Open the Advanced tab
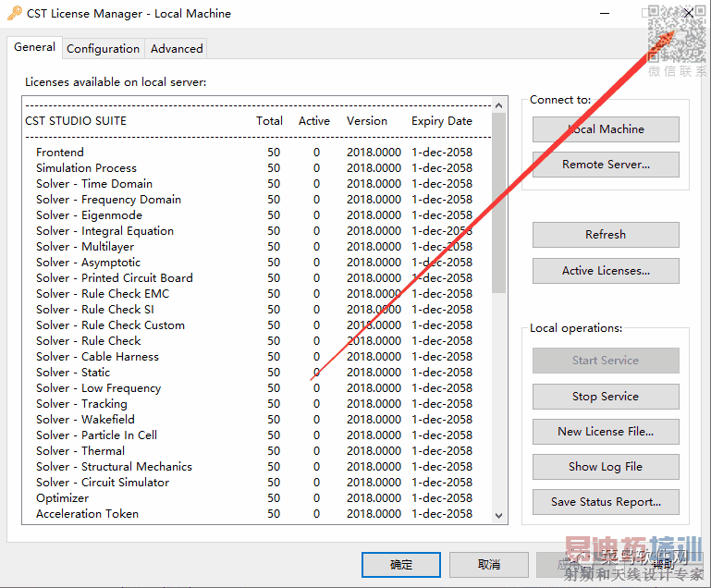This screenshot has width=711, height=588. [177, 48]
